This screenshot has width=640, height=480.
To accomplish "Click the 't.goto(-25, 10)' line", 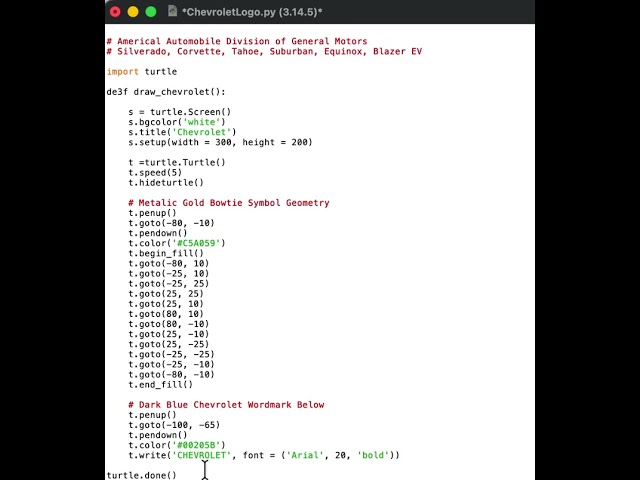I will coord(169,274).
